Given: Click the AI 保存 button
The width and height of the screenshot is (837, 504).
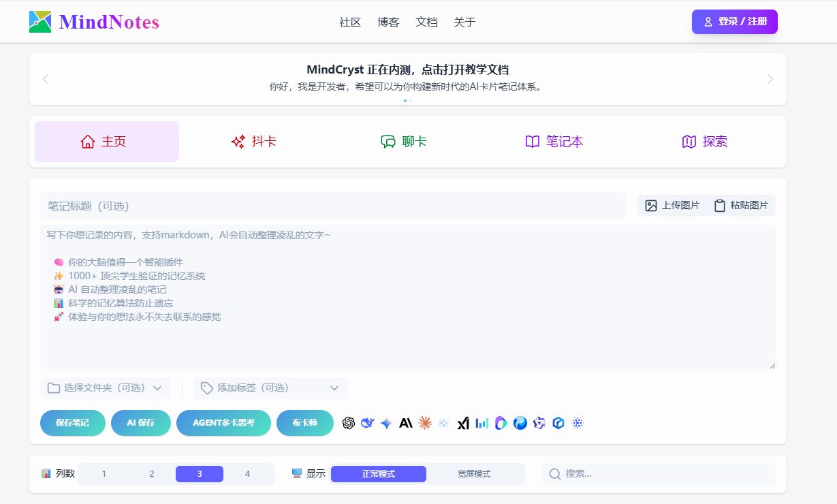Looking at the screenshot, I should 141,423.
